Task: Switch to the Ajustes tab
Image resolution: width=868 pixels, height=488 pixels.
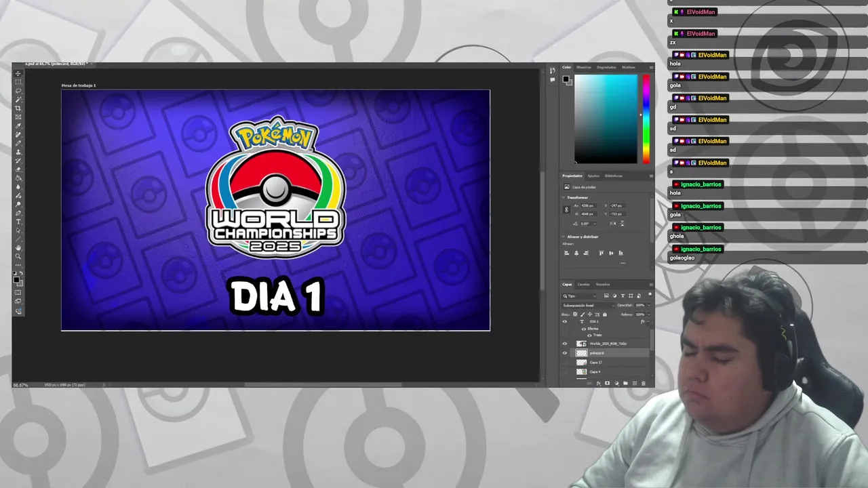Action: pyautogui.click(x=593, y=176)
